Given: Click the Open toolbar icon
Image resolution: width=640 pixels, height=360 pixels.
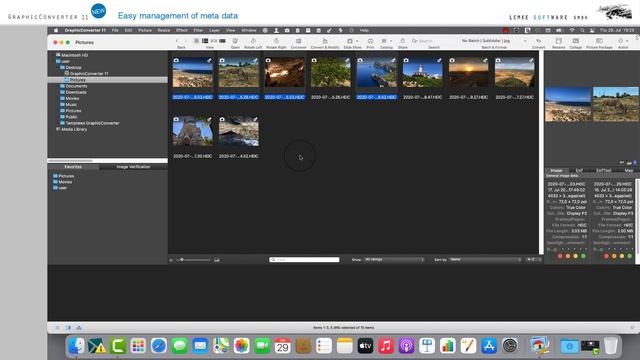Looking at the screenshot, I should click(x=235, y=41).
